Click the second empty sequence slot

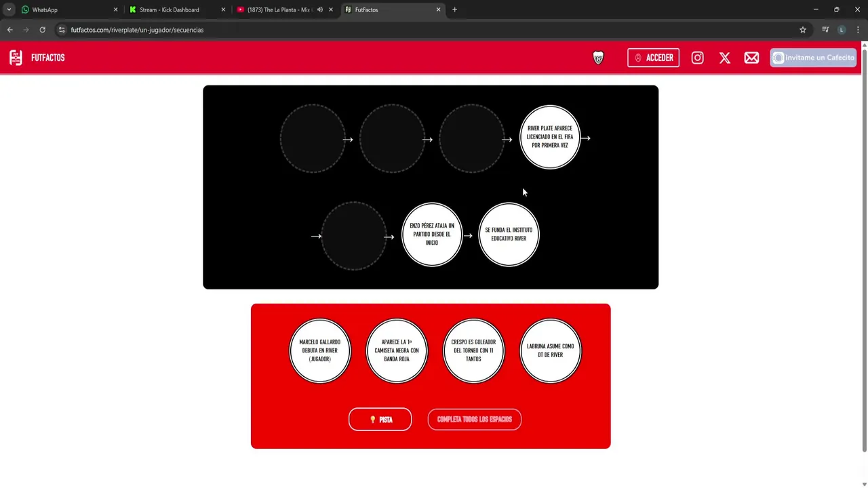[392, 138]
